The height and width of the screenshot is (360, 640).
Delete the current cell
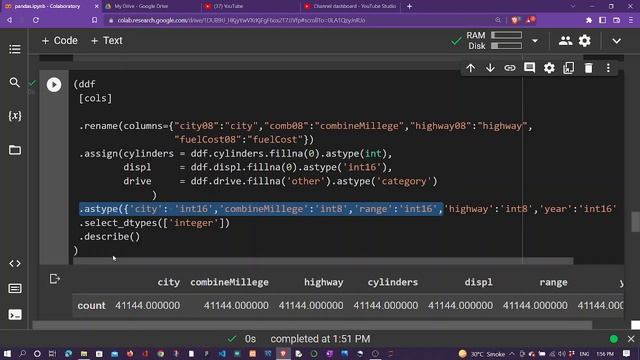point(588,68)
